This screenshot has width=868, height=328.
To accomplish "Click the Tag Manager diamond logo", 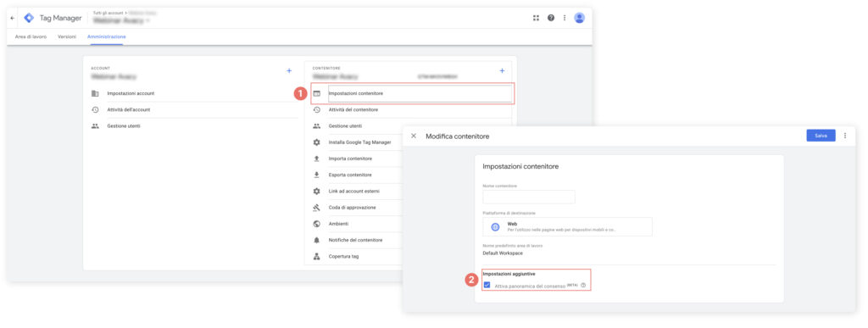I will 29,19.
